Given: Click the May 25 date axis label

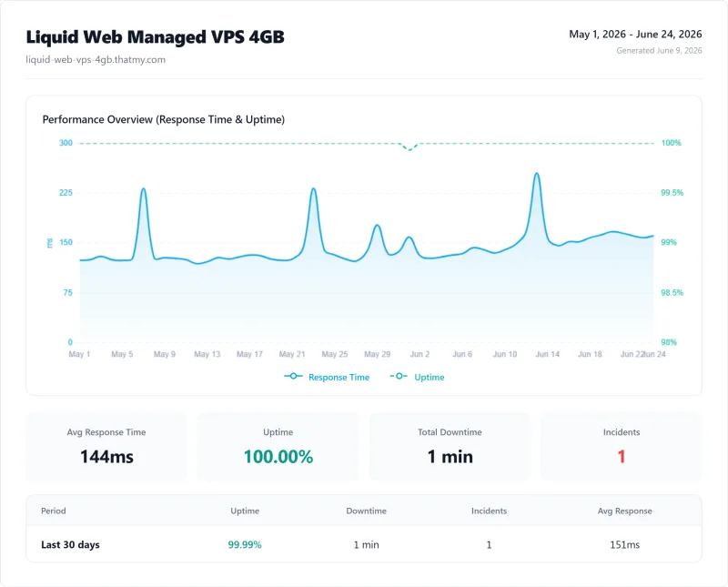Looking at the screenshot, I should tap(335, 354).
